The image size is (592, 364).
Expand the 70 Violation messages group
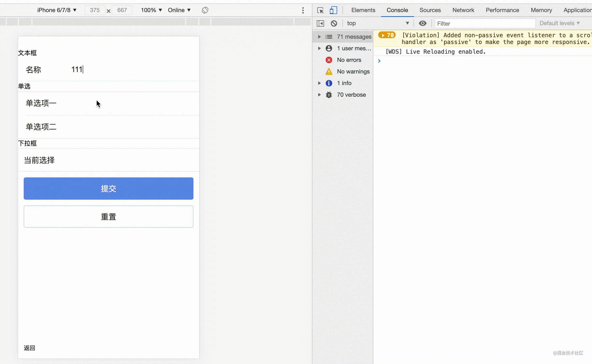coord(387,35)
